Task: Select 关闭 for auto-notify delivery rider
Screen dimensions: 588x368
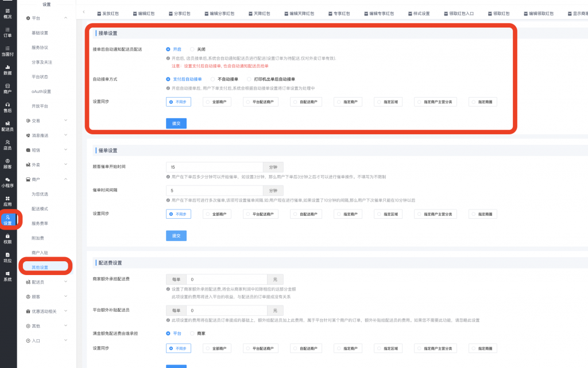Action: coord(192,49)
